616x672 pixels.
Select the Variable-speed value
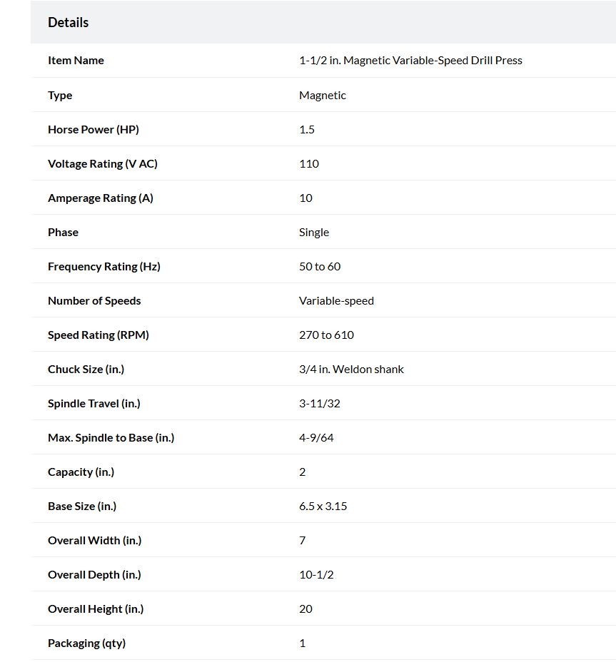click(x=336, y=301)
